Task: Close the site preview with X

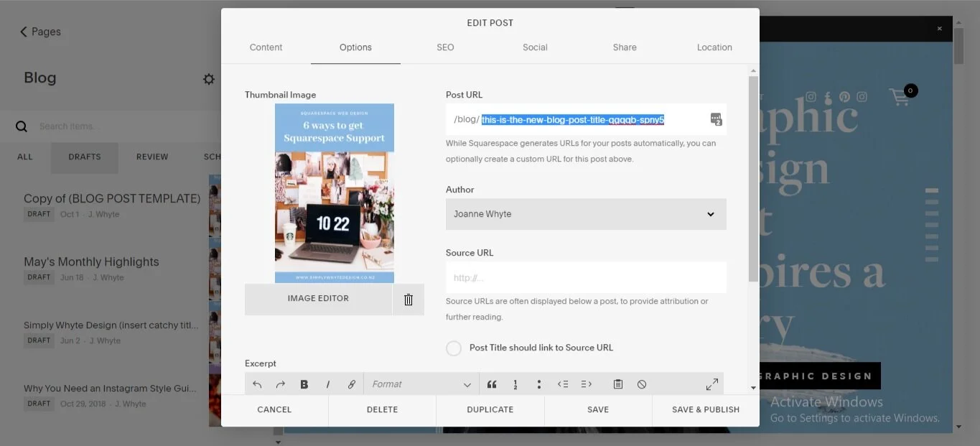Action: point(939,29)
